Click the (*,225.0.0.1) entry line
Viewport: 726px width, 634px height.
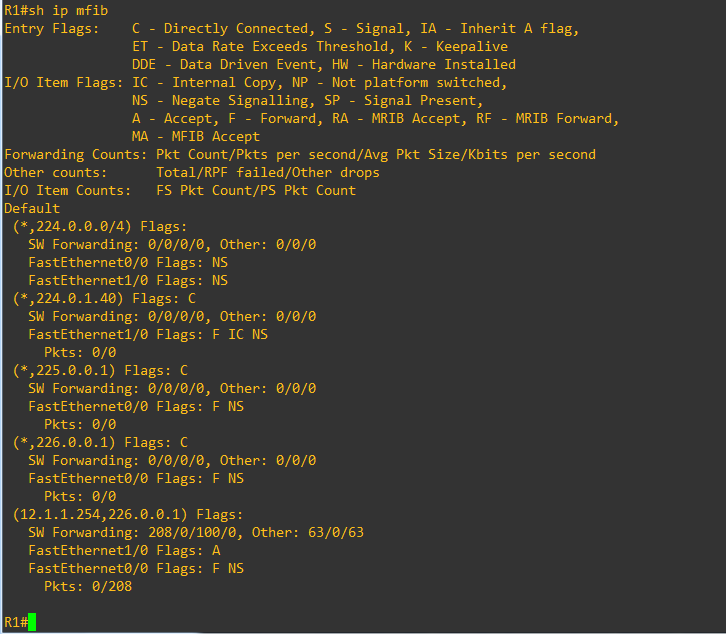coord(100,370)
